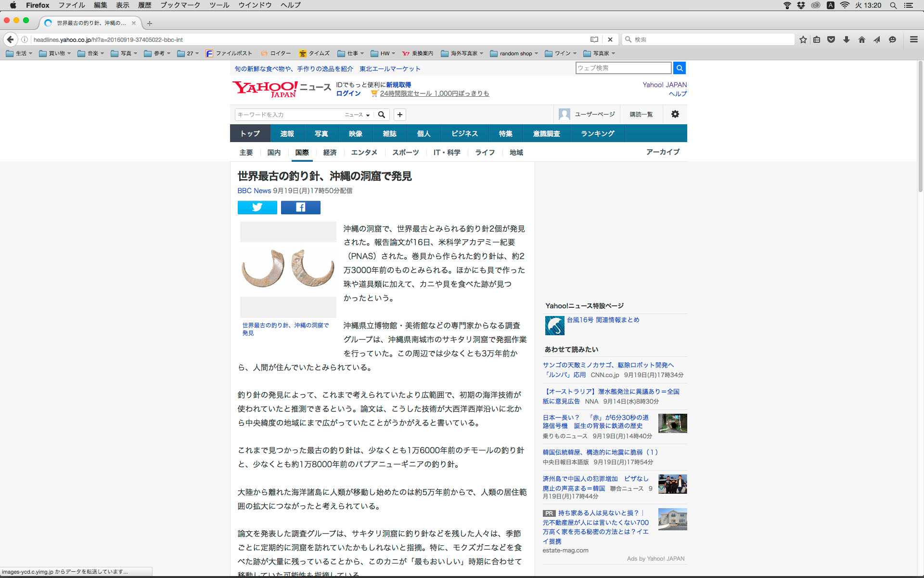Viewport: 924px width, 578px height.
Task: Click the ログイン link
Action: [348, 93]
